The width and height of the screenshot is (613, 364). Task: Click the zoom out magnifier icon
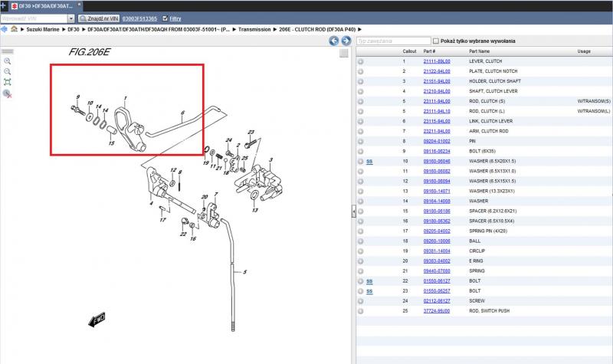[x=7, y=71]
